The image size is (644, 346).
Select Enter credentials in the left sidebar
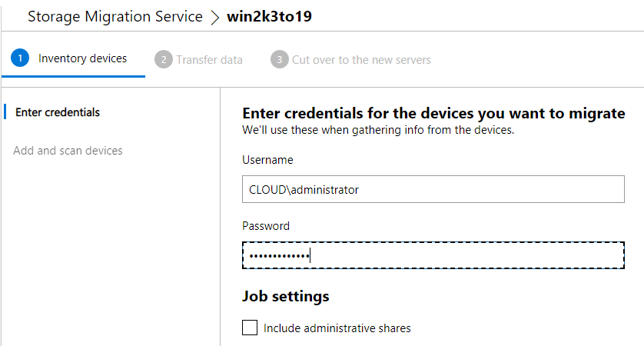click(x=58, y=112)
